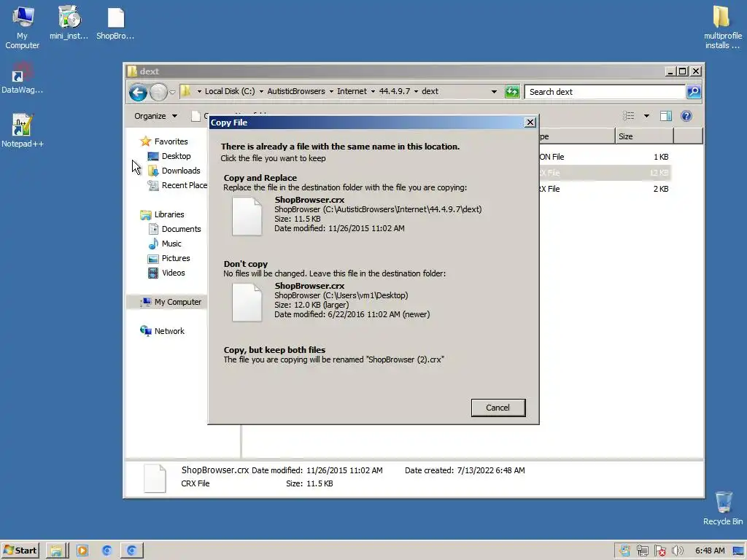The image size is (747, 560).
Task: Select the ShopBro file on desktop
Action: pos(115,23)
